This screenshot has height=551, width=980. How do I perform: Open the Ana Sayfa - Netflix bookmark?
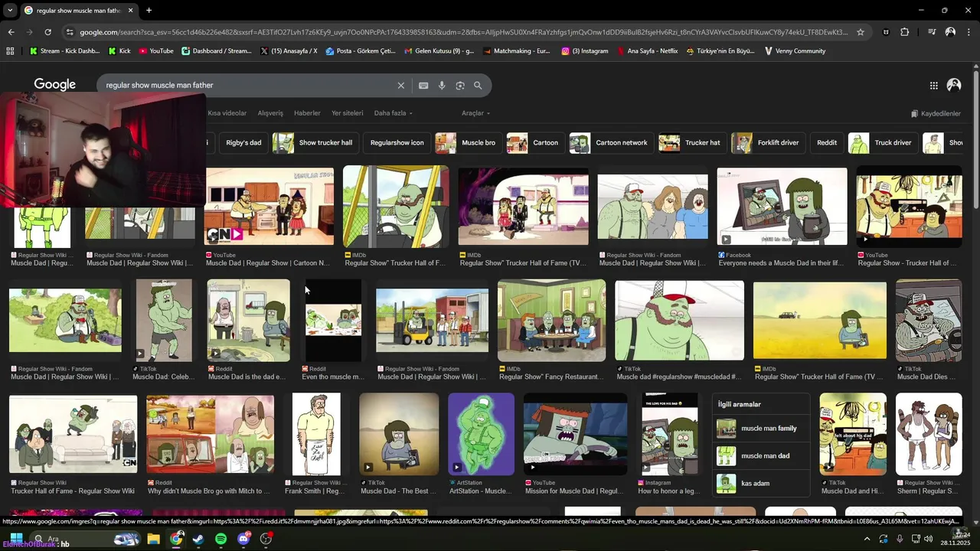click(x=648, y=51)
